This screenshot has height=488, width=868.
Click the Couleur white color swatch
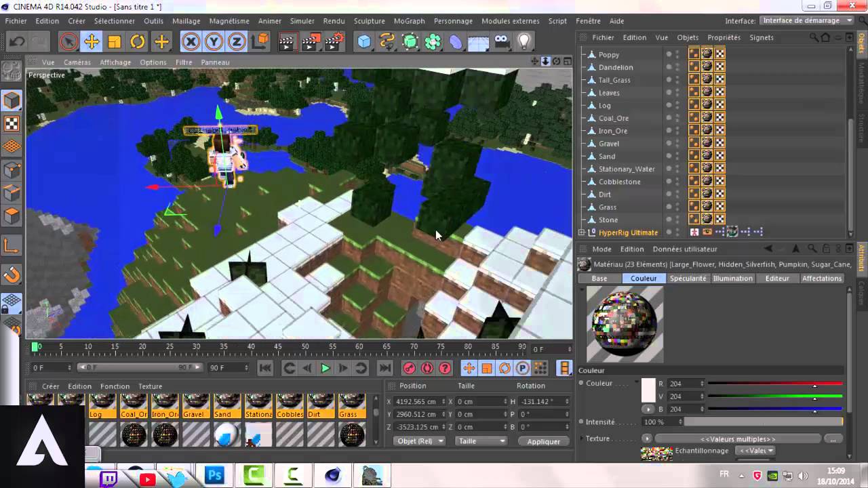(648, 390)
